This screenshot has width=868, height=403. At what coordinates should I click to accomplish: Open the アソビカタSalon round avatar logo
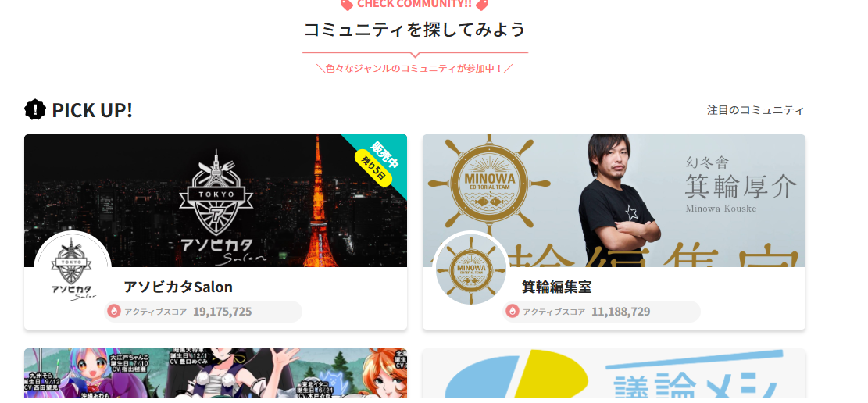[73, 269]
